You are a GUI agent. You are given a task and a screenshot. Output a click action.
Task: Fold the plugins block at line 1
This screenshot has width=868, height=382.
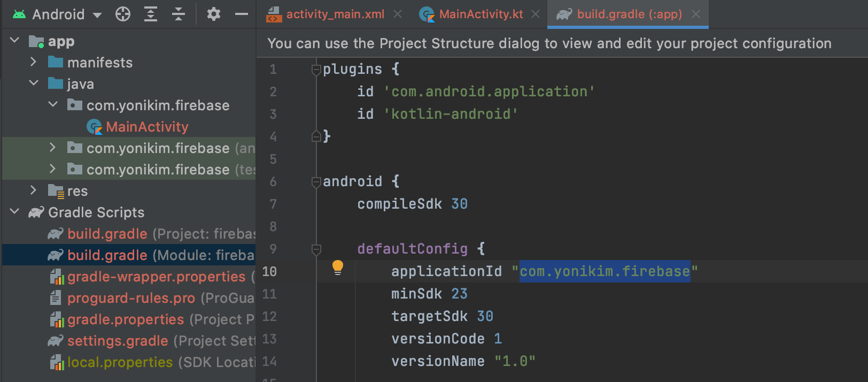(x=316, y=70)
